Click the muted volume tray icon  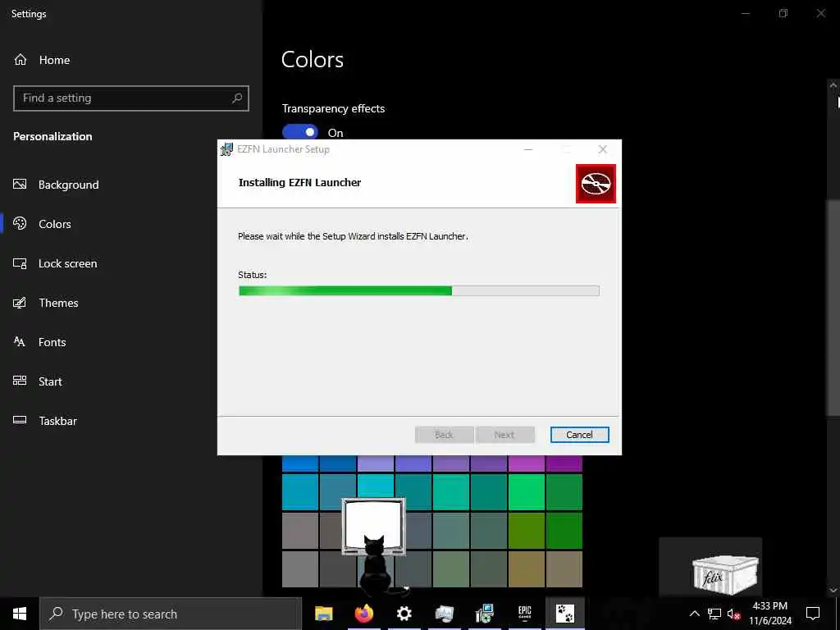coord(734,614)
